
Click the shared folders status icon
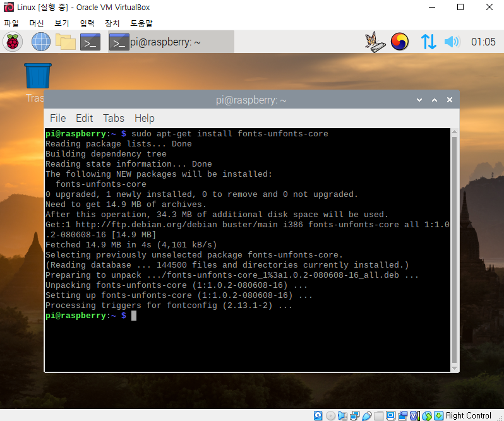[x=379, y=415]
